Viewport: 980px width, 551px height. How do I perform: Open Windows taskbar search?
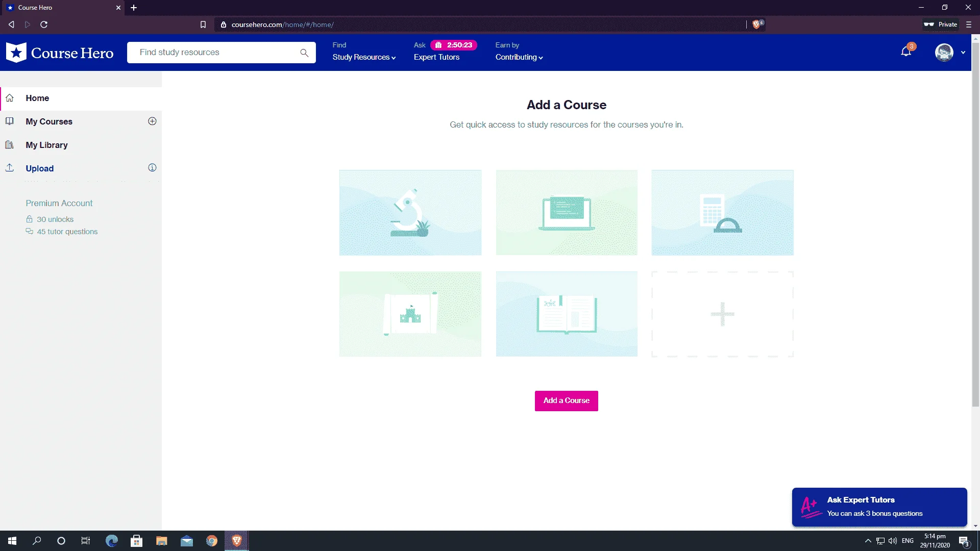click(x=37, y=541)
